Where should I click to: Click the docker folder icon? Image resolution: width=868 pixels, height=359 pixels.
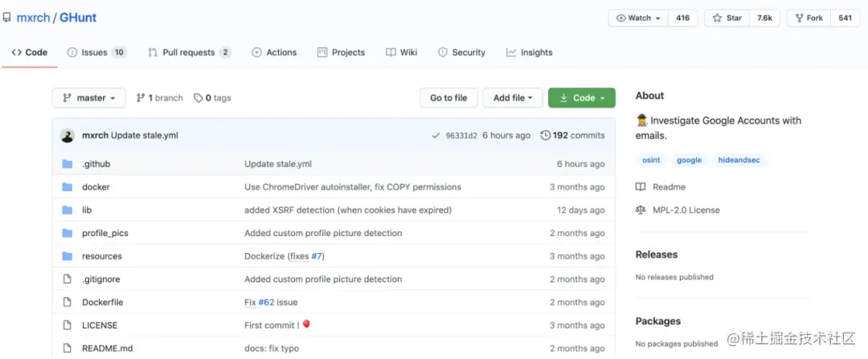68,187
